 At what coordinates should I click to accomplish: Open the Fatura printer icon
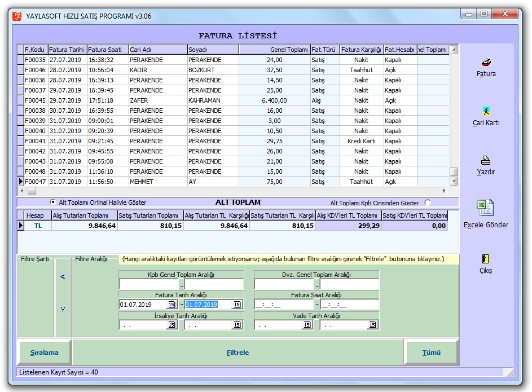tap(486, 63)
